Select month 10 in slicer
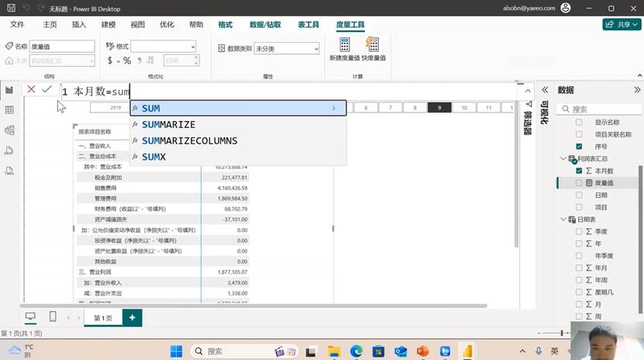 (x=464, y=108)
